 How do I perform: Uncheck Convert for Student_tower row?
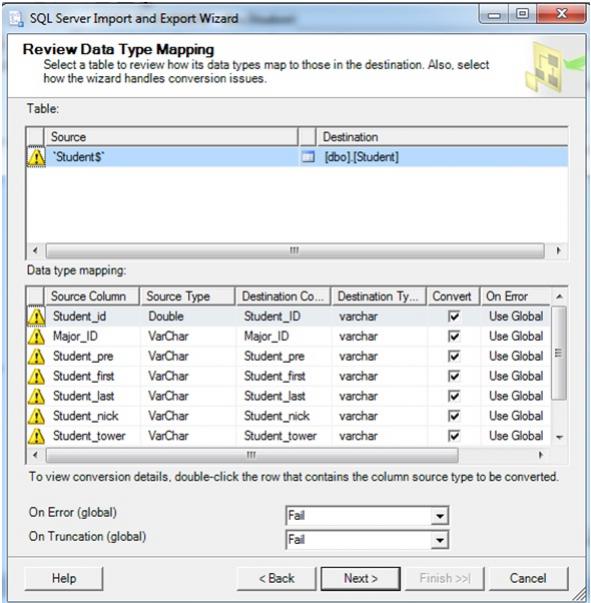point(454,436)
